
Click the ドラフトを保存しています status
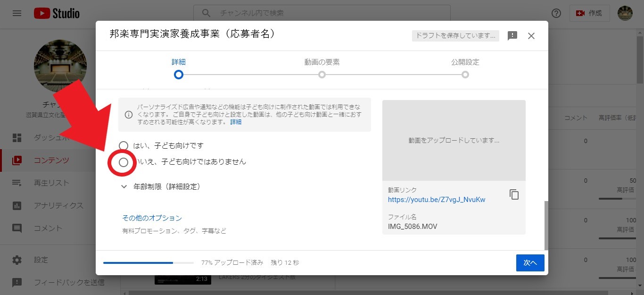coord(455,36)
